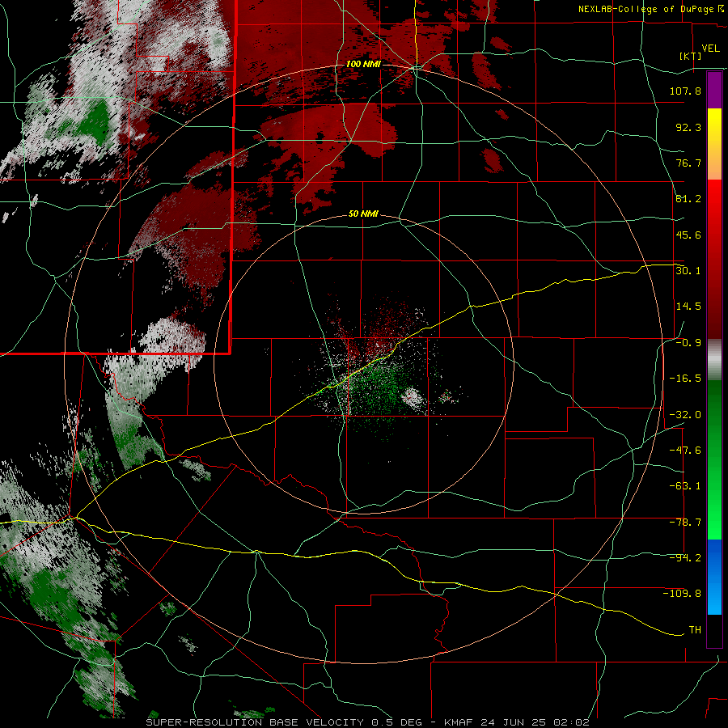
Task: Pick the yellow-orange segment of the color bar
Action: 714,144
